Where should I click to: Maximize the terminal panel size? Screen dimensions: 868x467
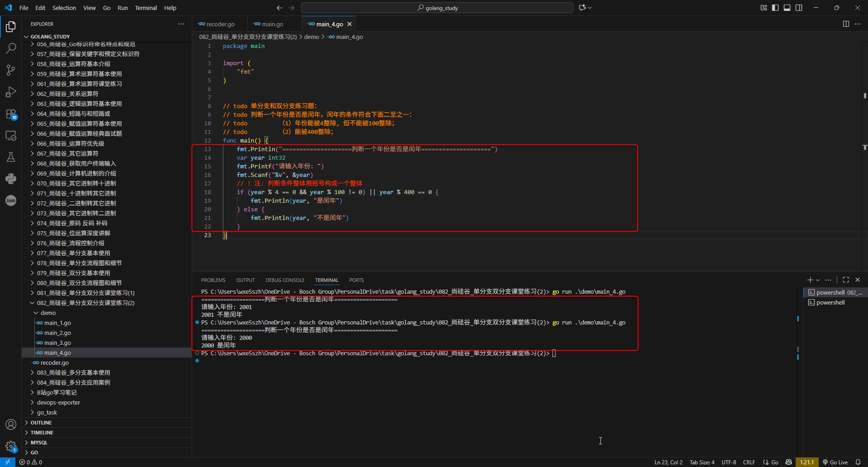pos(846,280)
